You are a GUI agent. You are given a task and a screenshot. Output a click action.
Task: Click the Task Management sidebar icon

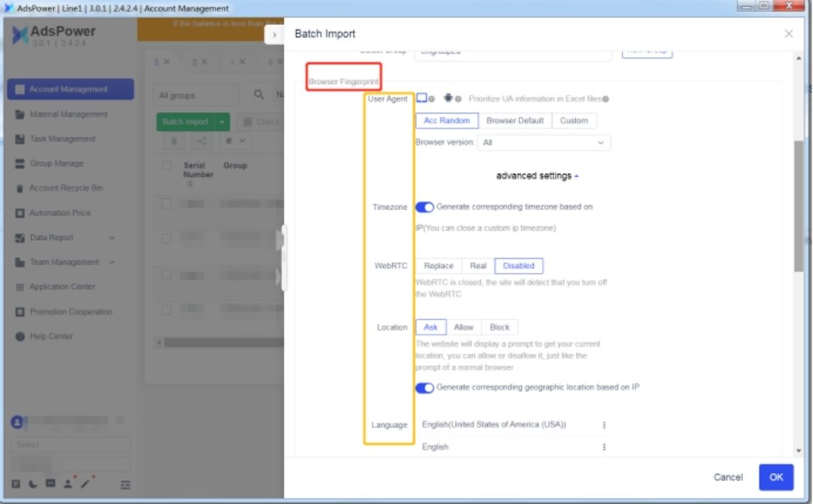coord(20,139)
